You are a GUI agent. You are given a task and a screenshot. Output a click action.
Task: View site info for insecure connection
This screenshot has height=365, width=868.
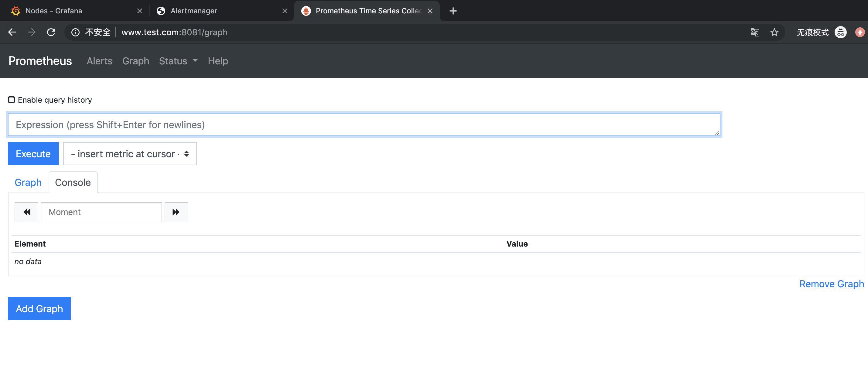point(76,32)
